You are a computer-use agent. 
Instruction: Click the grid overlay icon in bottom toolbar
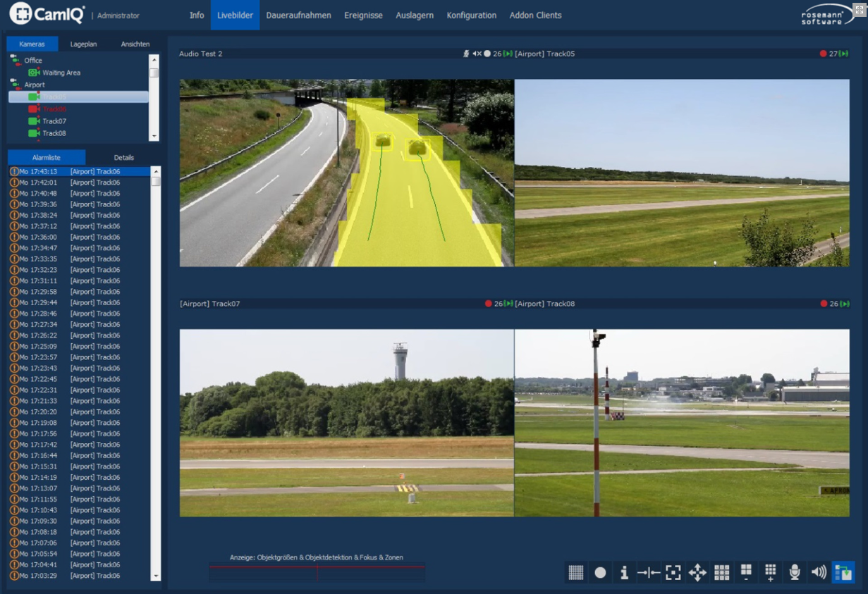pos(576,572)
